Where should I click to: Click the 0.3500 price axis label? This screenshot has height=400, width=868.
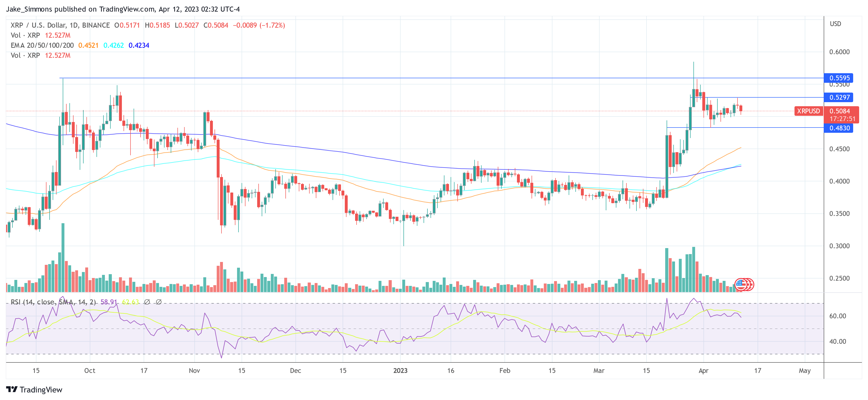(x=839, y=213)
